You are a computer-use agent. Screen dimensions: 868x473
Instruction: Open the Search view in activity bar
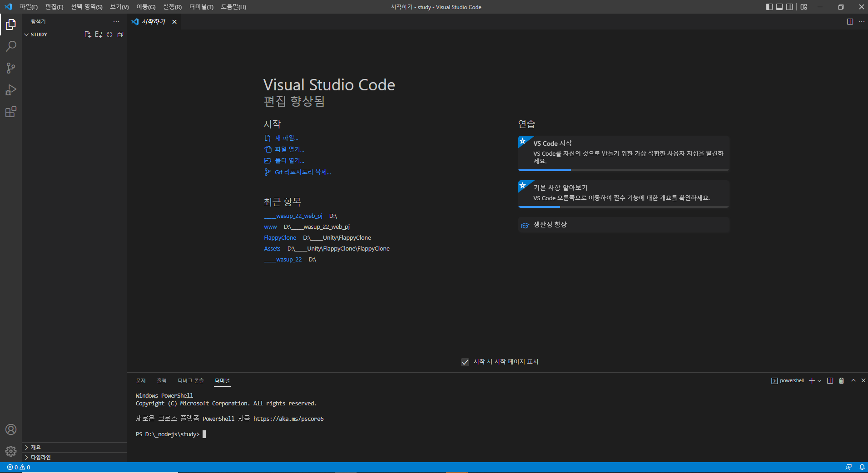(11, 46)
